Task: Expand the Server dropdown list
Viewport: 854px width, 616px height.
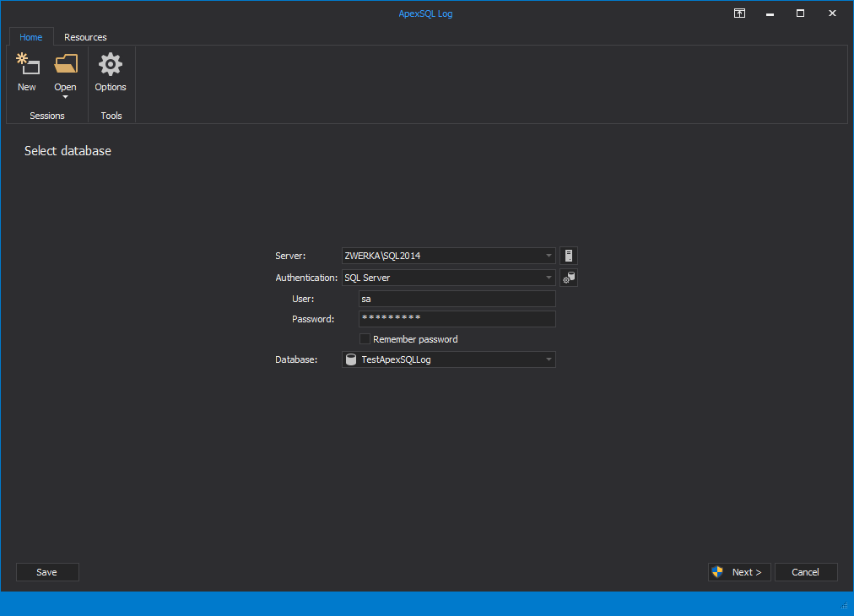Action: (548, 256)
